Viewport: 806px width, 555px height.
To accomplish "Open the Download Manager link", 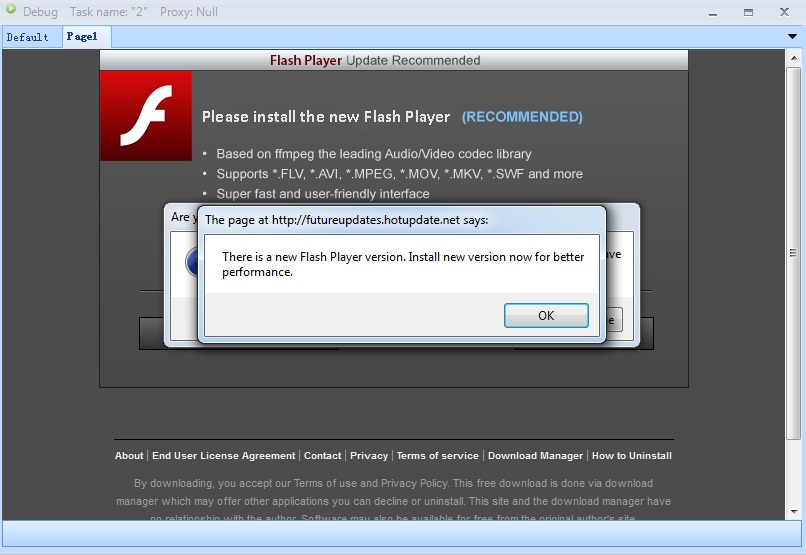I will coord(535,456).
